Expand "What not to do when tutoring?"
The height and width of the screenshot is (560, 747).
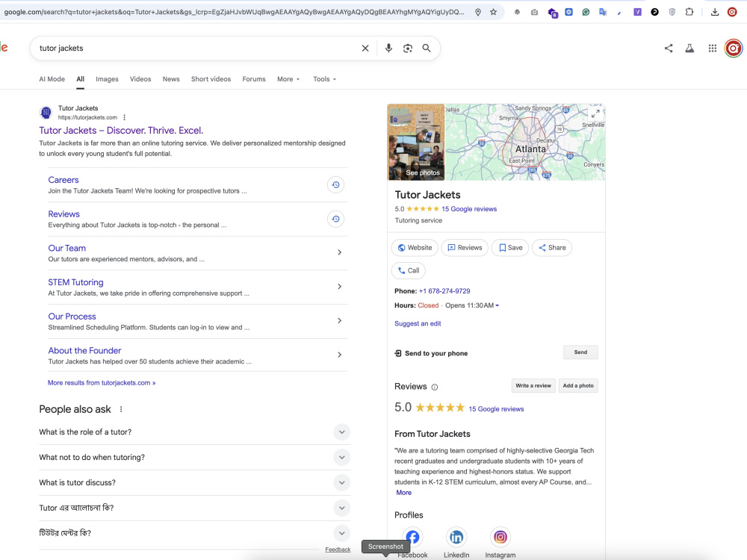pyautogui.click(x=341, y=457)
